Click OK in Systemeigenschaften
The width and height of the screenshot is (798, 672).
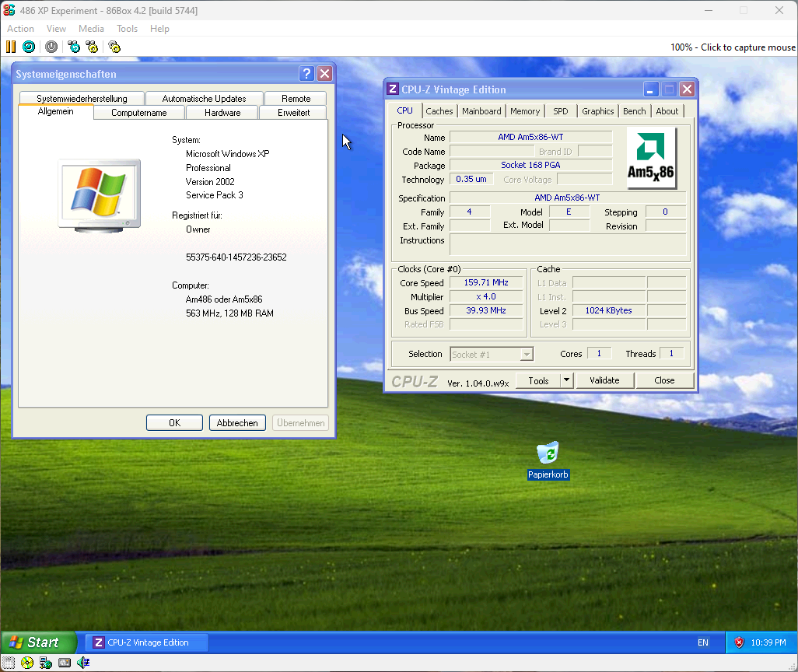pos(174,422)
